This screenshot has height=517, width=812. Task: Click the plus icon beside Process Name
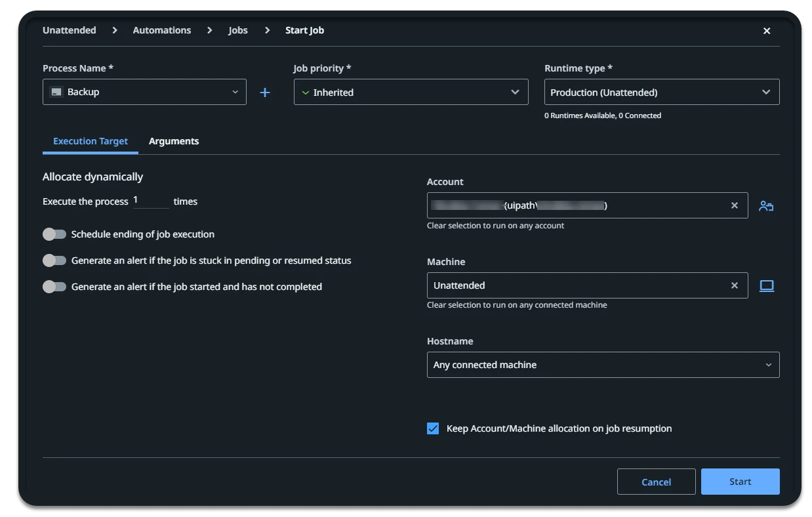point(265,93)
